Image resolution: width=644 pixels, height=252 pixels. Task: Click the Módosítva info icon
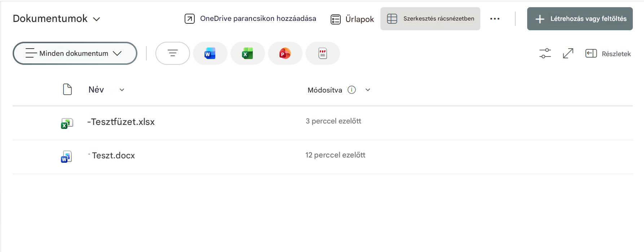tap(352, 90)
